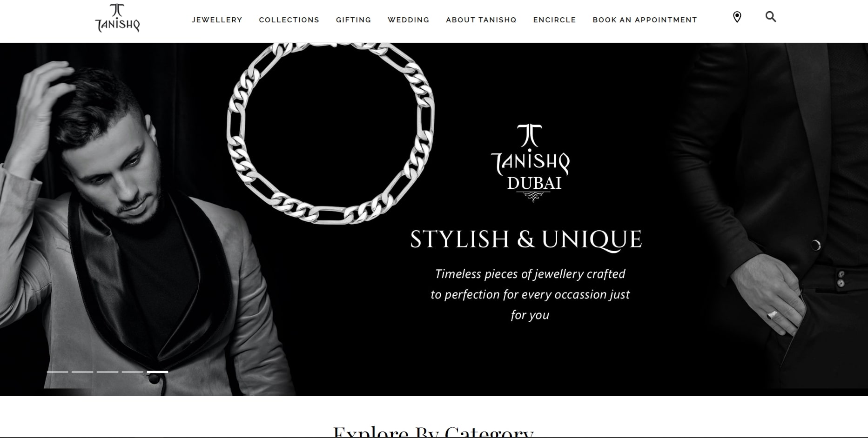Open the store locator pin icon
This screenshot has width=868, height=438.
(737, 17)
